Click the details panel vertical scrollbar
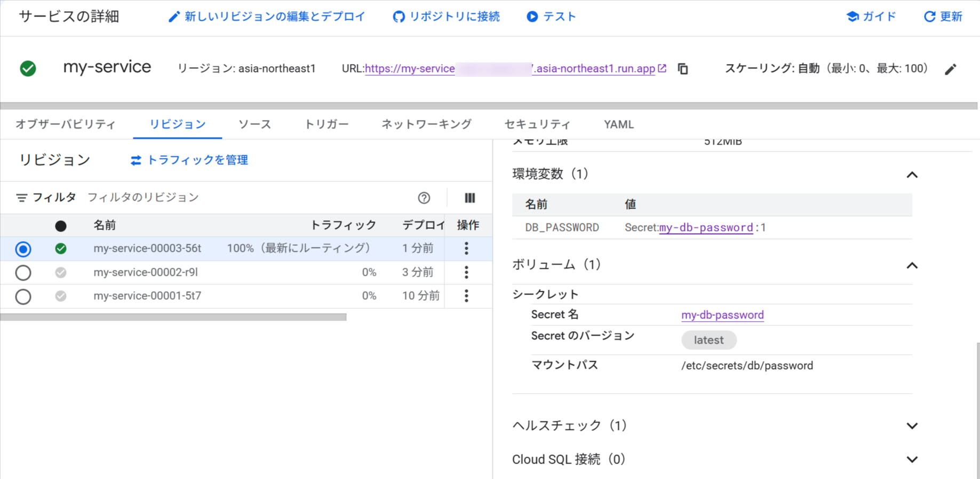This screenshot has width=980, height=479. point(977,411)
